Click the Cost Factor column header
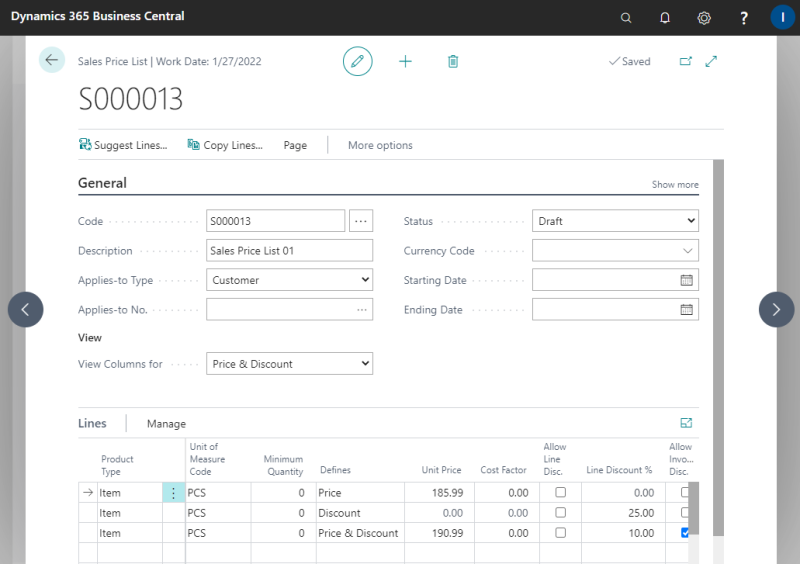The width and height of the screenshot is (800, 564). (x=503, y=470)
